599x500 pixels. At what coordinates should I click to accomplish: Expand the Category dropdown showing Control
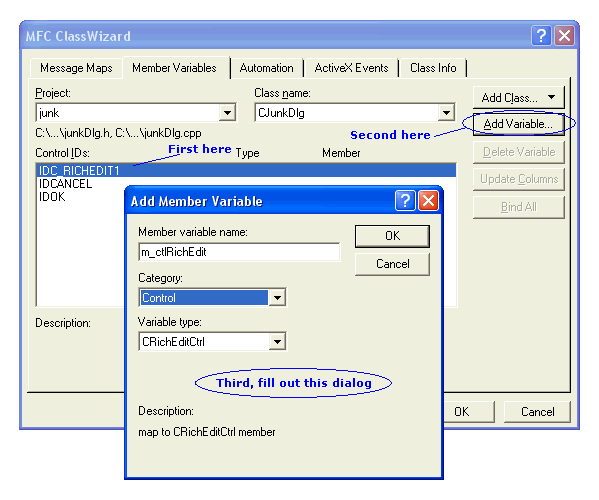pos(277,298)
